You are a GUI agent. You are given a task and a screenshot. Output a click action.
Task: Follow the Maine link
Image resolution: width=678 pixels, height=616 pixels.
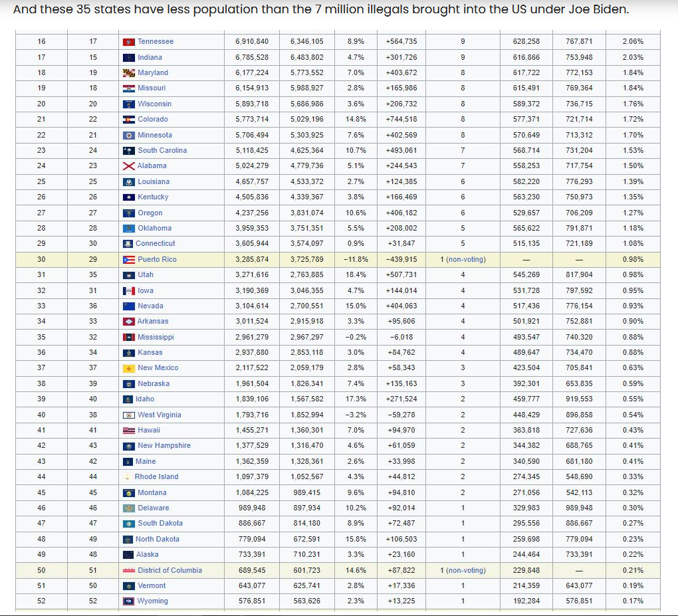[x=146, y=462]
